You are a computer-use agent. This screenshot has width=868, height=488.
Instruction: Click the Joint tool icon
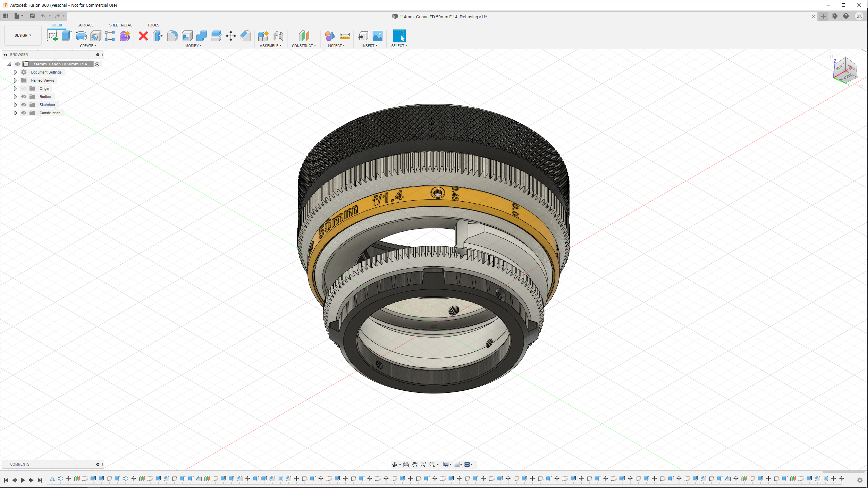(x=278, y=36)
